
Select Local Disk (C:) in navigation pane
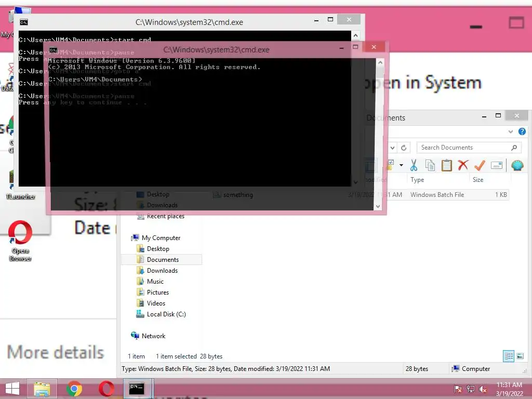click(x=166, y=314)
